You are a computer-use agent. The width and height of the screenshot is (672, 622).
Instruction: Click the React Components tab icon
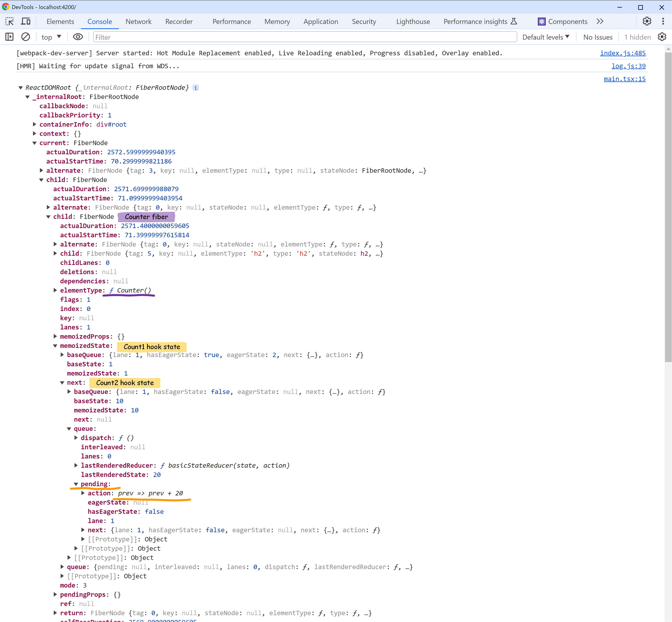(541, 22)
